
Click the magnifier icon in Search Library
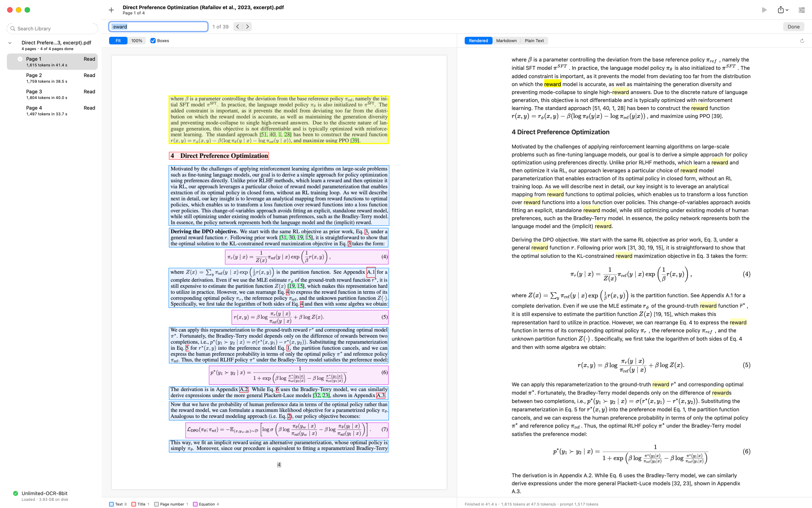coord(13,29)
